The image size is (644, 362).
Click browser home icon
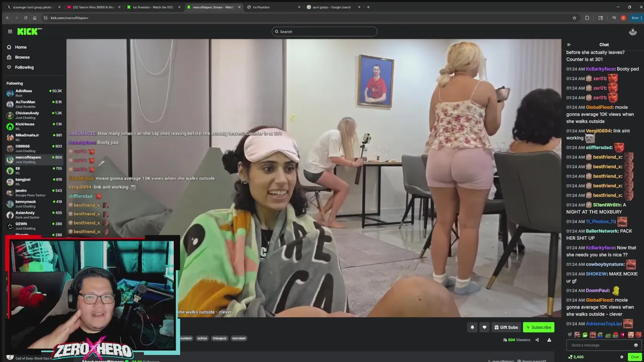pos(34,18)
